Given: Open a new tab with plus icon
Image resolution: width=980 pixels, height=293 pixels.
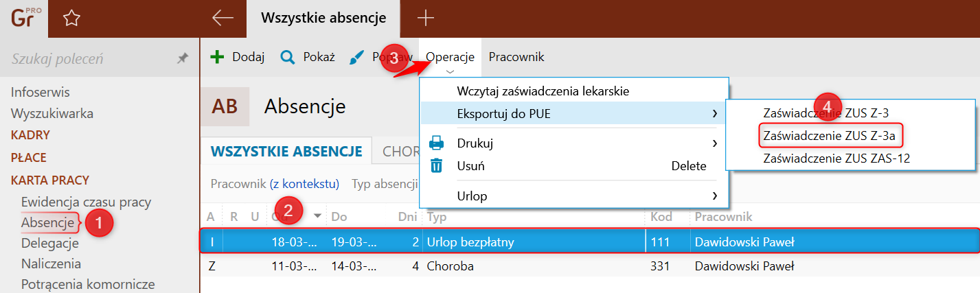Looking at the screenshot, I should [426, 19].
